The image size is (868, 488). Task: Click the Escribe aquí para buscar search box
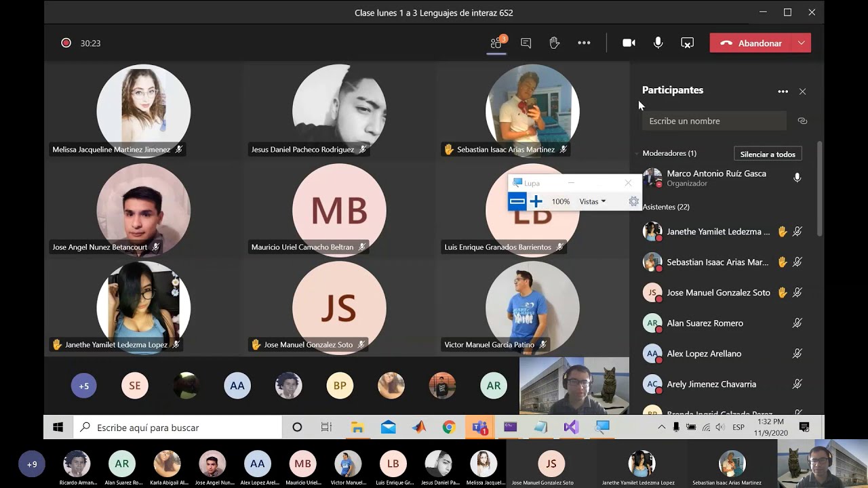(178, 427)
